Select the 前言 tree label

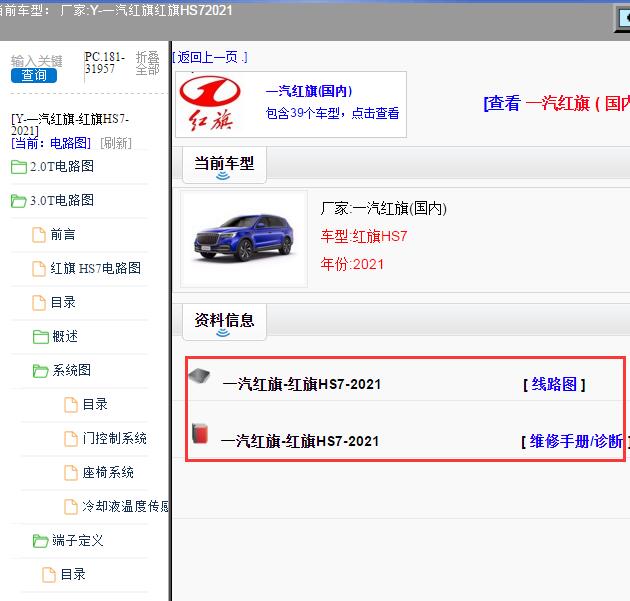click(x=63, y=234)
